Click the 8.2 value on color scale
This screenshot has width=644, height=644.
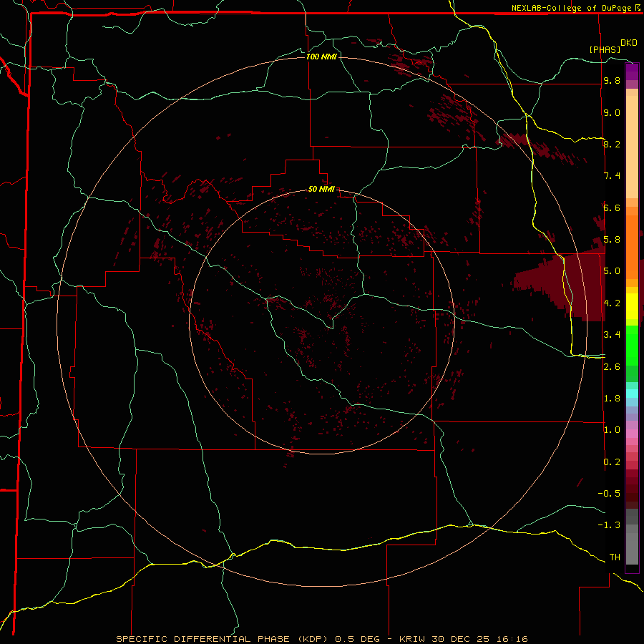pyautogui.click(x=612, y=144)
